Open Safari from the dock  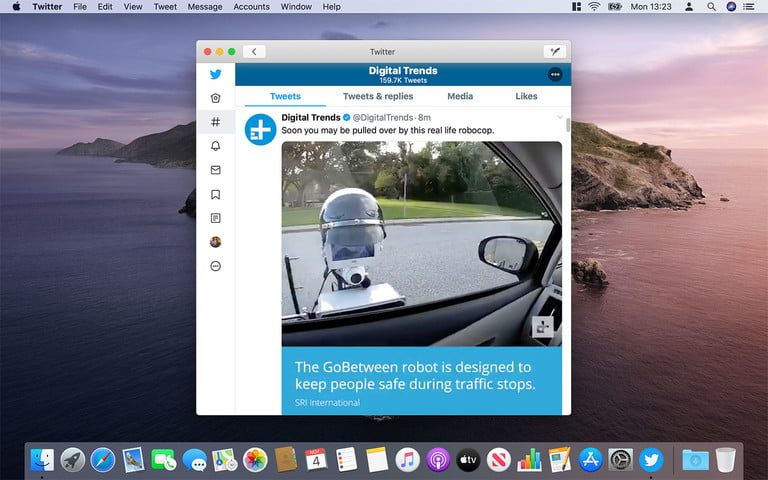103,460
